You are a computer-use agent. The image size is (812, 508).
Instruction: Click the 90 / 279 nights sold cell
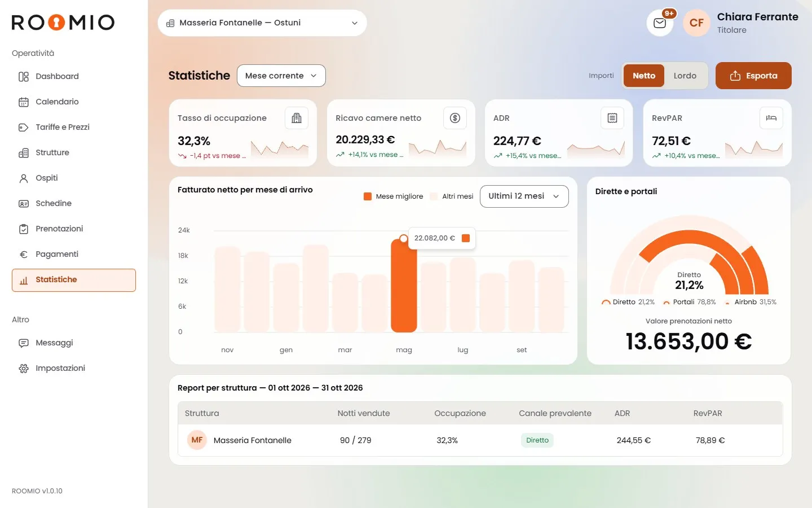tap(356, 440)
